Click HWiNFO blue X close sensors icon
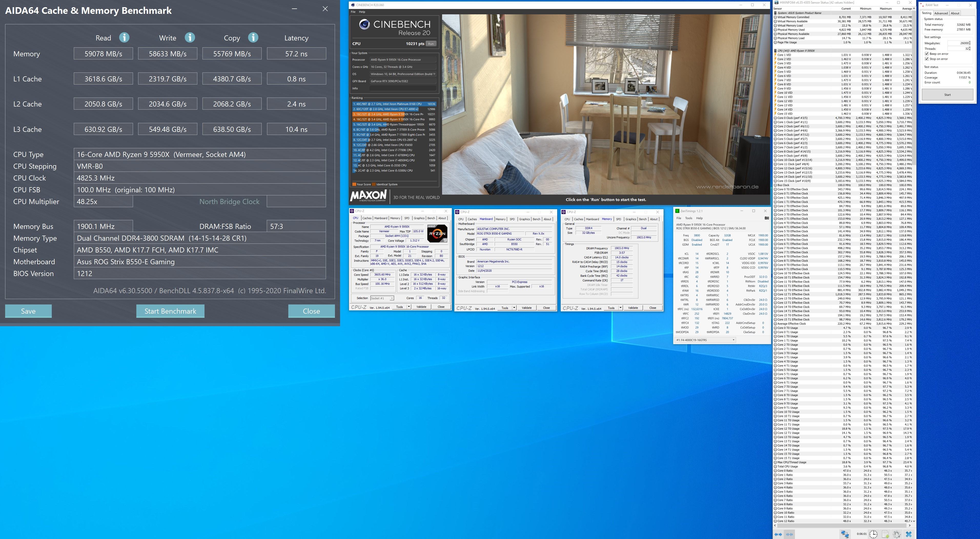 coord(908,534)
